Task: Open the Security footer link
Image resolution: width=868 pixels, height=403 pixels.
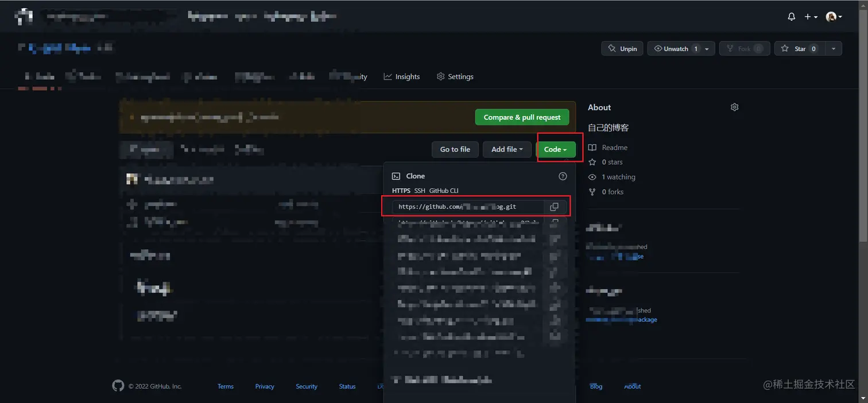Action: [307, 386]
